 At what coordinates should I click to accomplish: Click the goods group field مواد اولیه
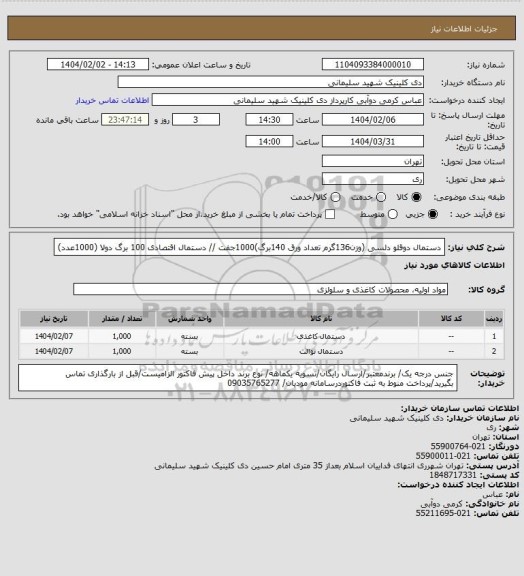coord(260,289)
